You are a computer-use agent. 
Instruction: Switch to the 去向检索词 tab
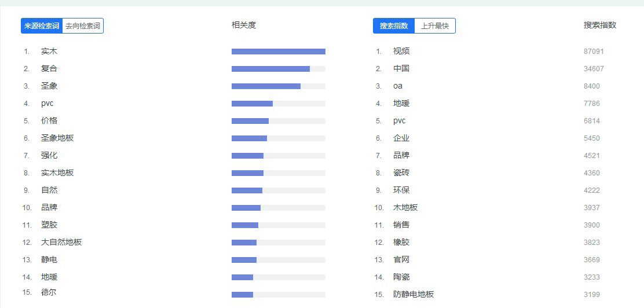[83, 26]
